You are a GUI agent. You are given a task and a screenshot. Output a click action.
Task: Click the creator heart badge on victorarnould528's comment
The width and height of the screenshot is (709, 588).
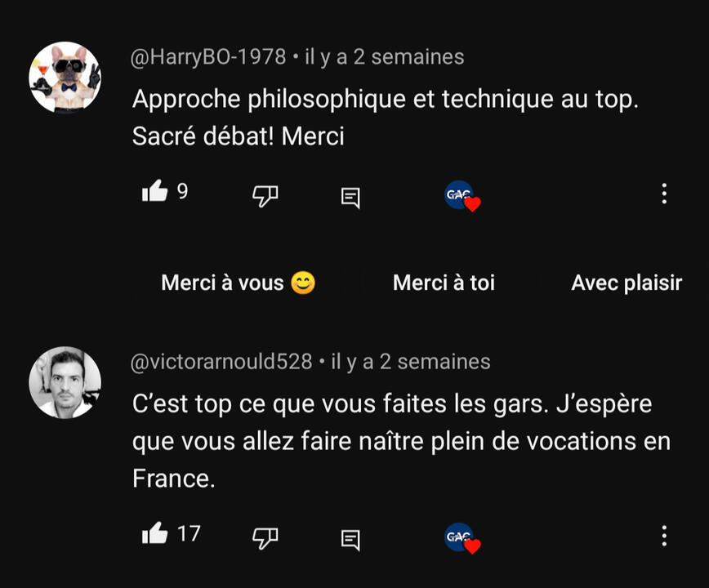click(462, 538)
